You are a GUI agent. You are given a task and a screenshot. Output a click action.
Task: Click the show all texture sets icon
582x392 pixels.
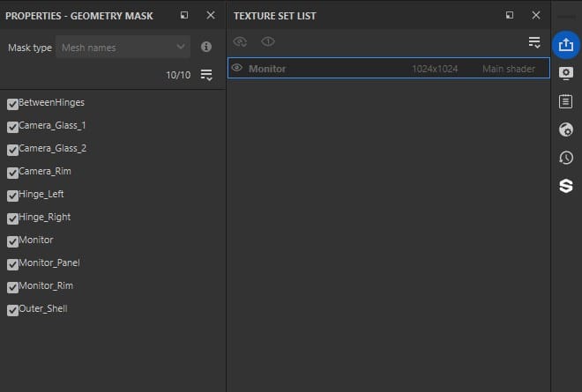click(x=240, y=41)
